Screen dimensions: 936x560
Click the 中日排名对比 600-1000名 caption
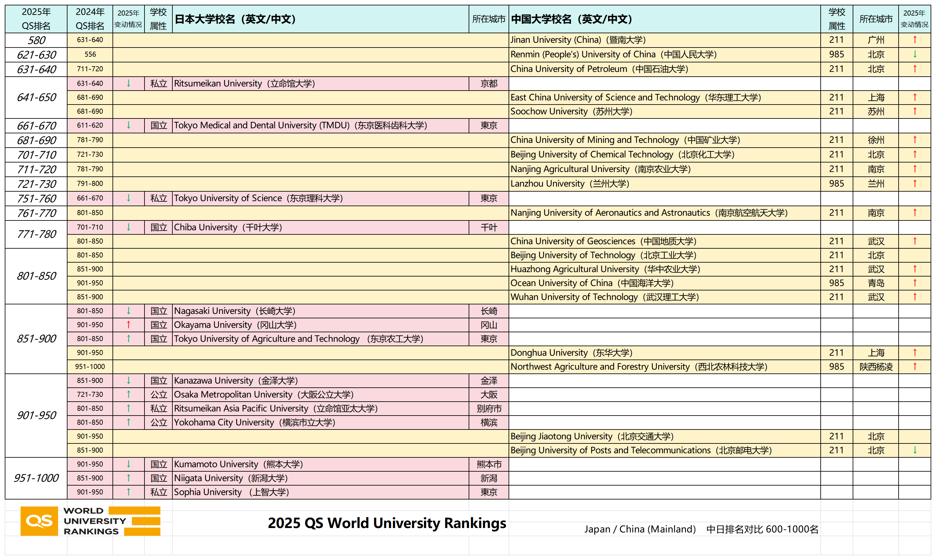click(x=762, y=529)
